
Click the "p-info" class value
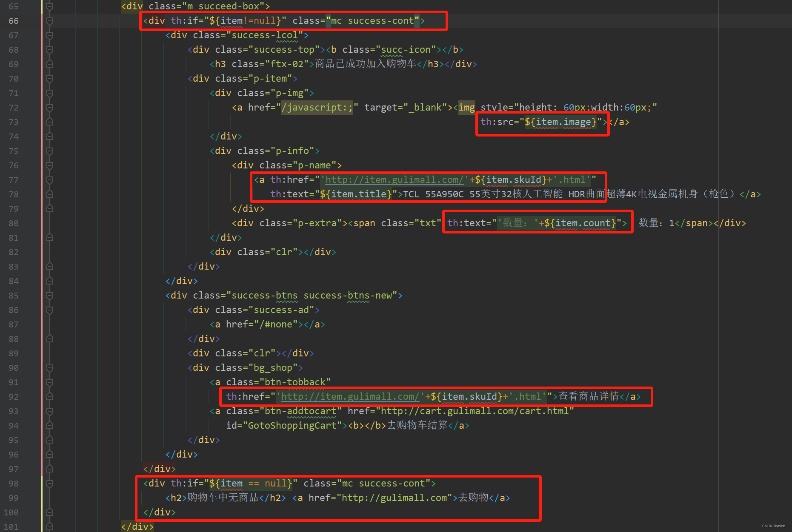(x=292, y=151)
